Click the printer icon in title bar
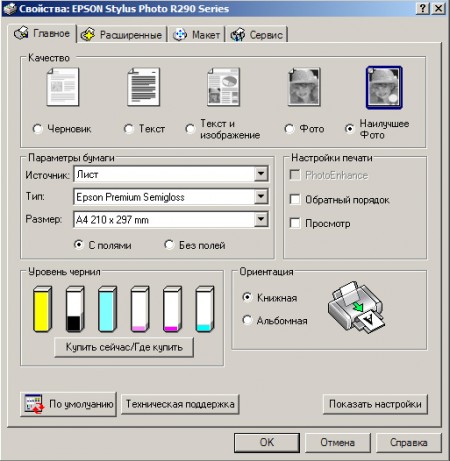Image resolution: width=450 pixels, height=461 pixels. point(9,9)
